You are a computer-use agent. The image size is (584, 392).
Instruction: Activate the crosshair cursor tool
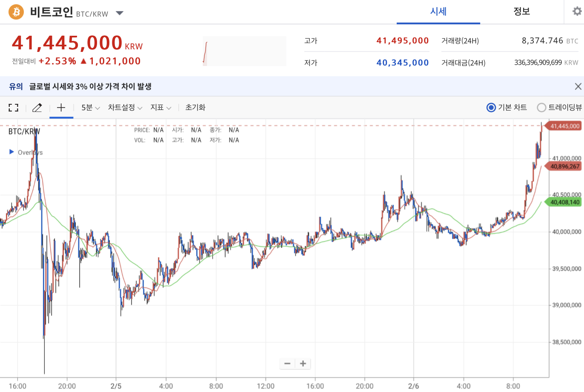(x=61, y=107)
